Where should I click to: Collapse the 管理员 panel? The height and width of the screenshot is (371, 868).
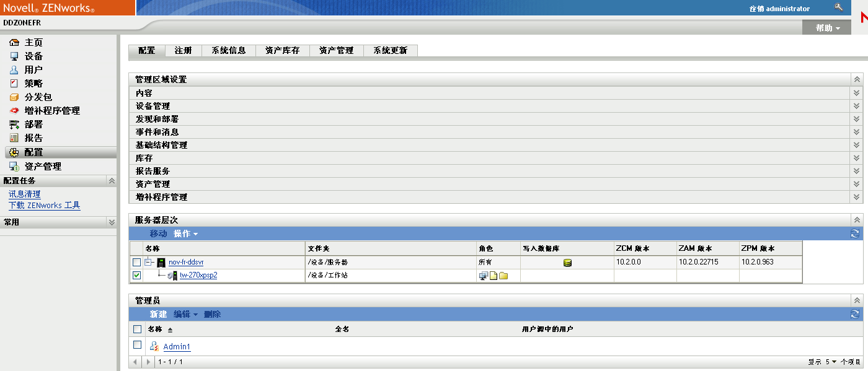click(857, 300)
